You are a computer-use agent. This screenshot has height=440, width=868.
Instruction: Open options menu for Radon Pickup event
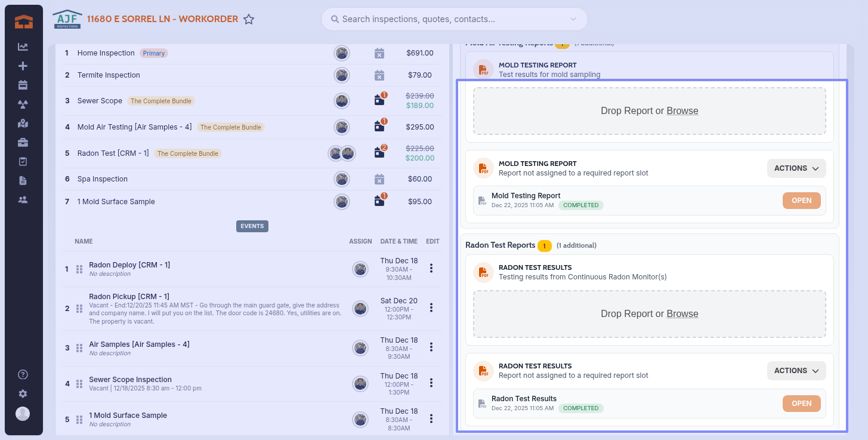431,308
